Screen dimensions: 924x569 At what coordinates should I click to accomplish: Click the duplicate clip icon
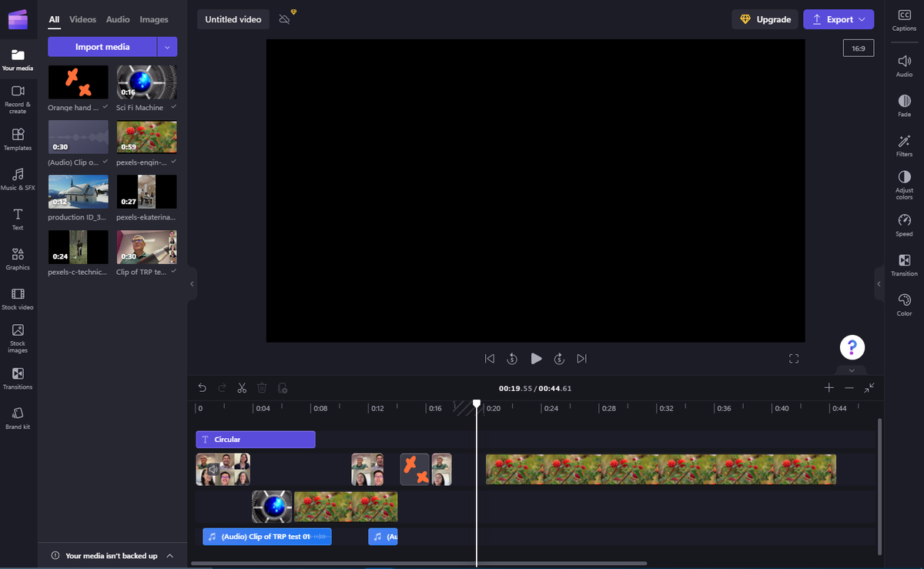click(x=283, y=388)
